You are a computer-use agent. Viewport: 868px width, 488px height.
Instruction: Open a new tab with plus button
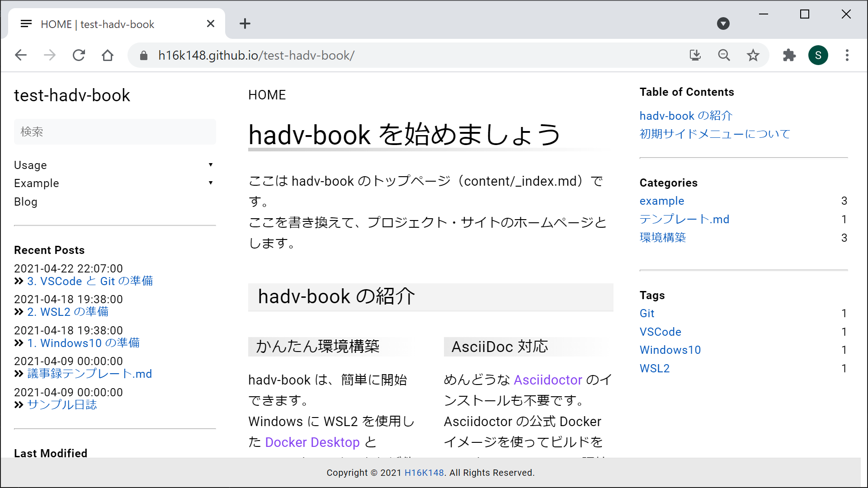coord(245,23)
